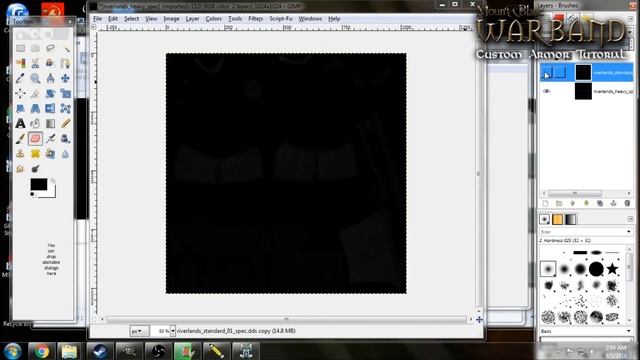Viewport: 640px width, 360px height.
Task: Select the Shear tool
Action: click(x=20, y=109)
